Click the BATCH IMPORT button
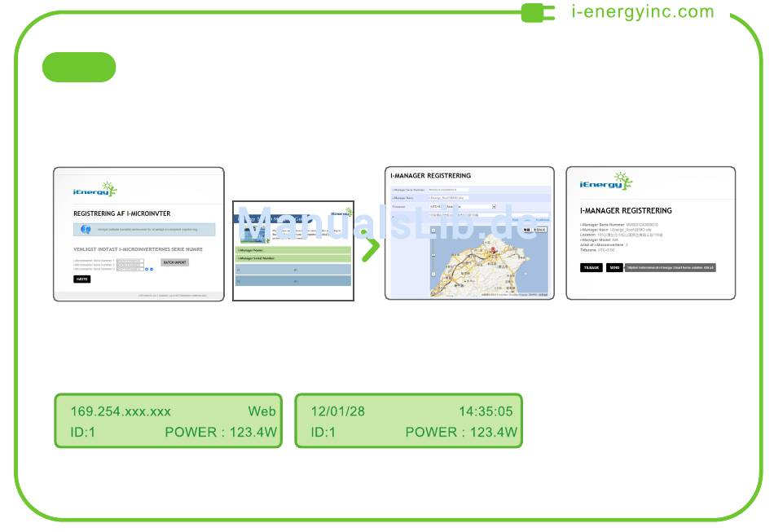774x532 pixels. [x=174, y=262]
